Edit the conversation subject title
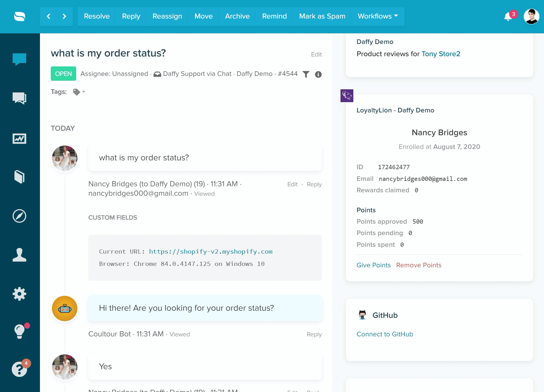Viewport: 544px width, 392px height. click(x=316, y=54)
